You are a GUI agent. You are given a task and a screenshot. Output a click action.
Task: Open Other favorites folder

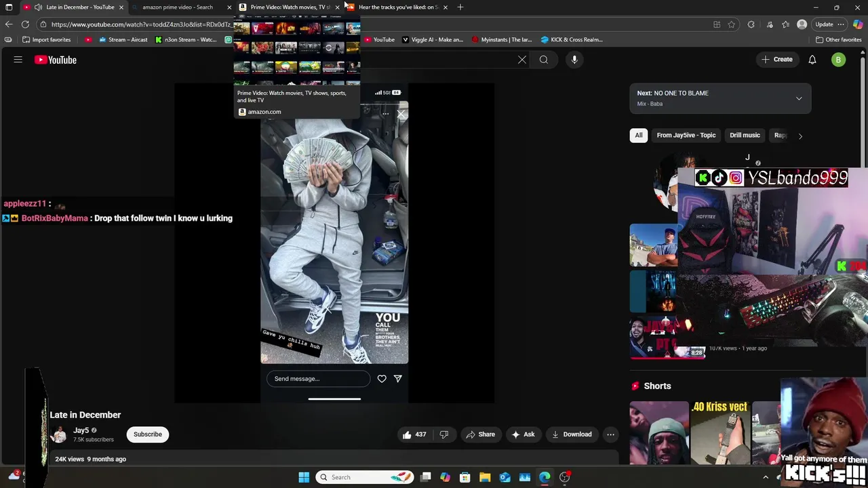click(838, 39)
